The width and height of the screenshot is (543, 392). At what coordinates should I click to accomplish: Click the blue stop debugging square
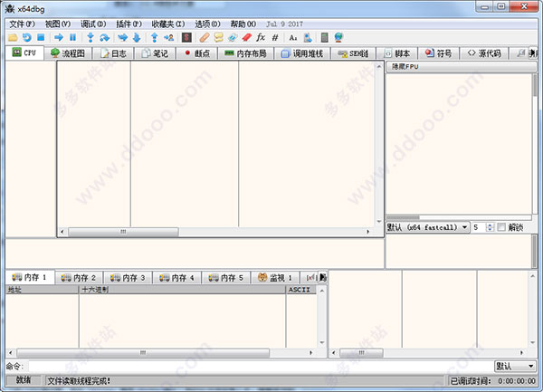(x=41, y=37)
